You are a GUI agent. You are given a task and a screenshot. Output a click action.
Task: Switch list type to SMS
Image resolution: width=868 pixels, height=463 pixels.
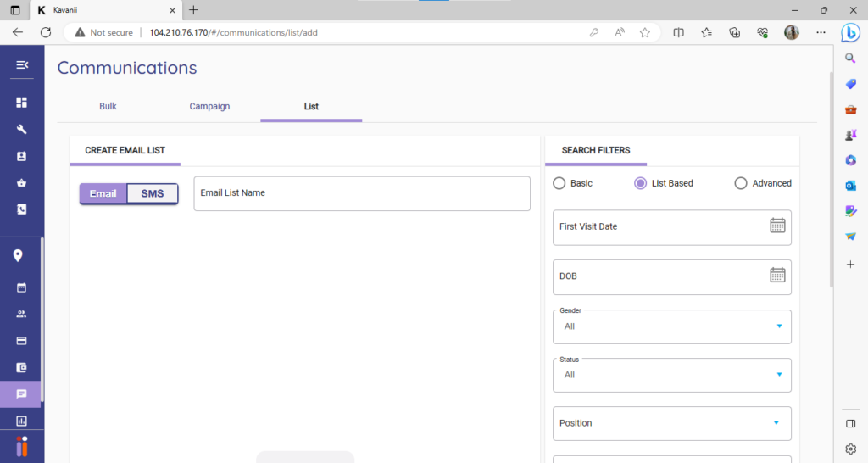(153, 193)
